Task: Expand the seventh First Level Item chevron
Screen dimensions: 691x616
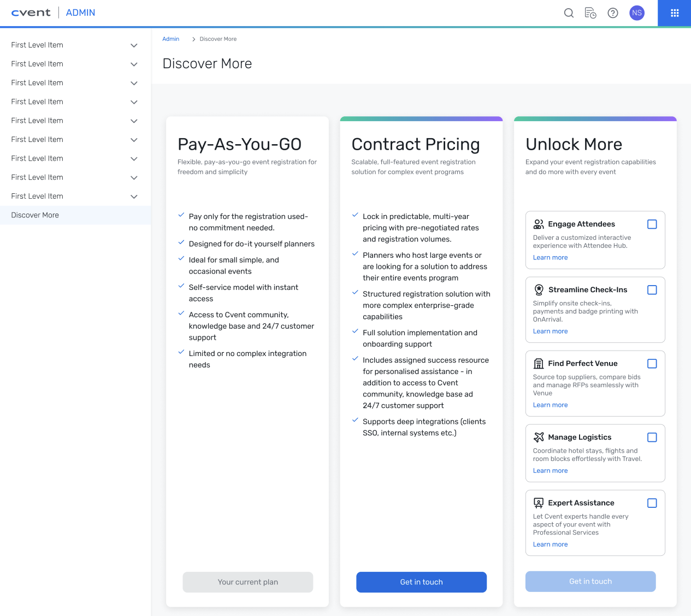Action: [134, 159]
